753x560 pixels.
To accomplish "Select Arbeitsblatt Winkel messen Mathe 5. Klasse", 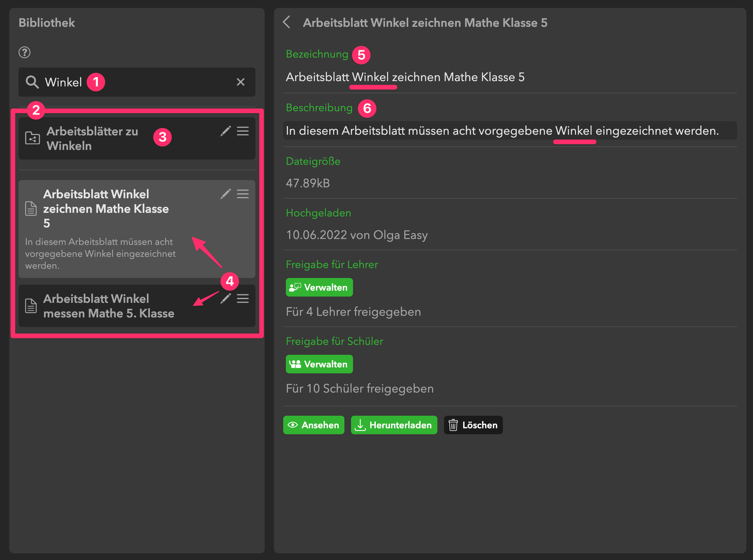I will pos(109,306).
